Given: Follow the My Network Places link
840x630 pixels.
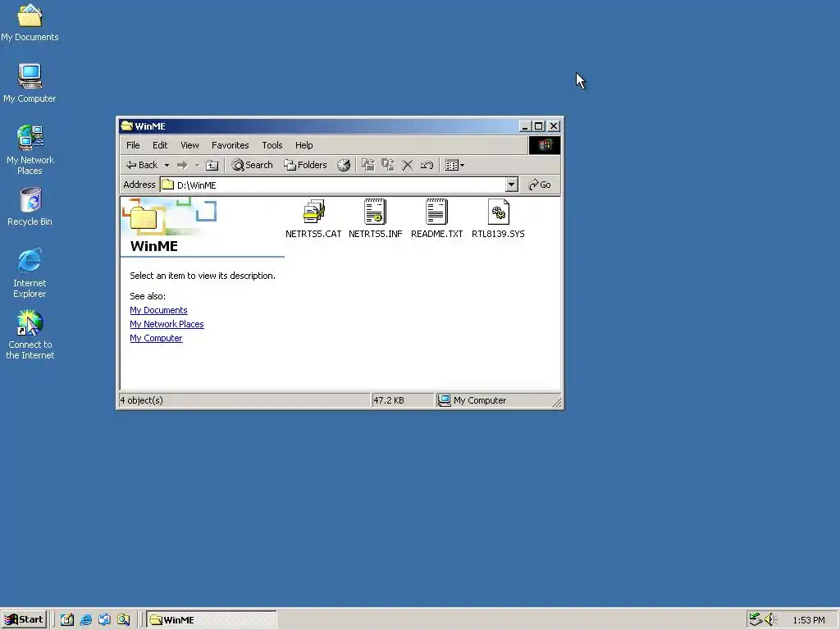Looking at the screenshot, I should tap(167, 324).
